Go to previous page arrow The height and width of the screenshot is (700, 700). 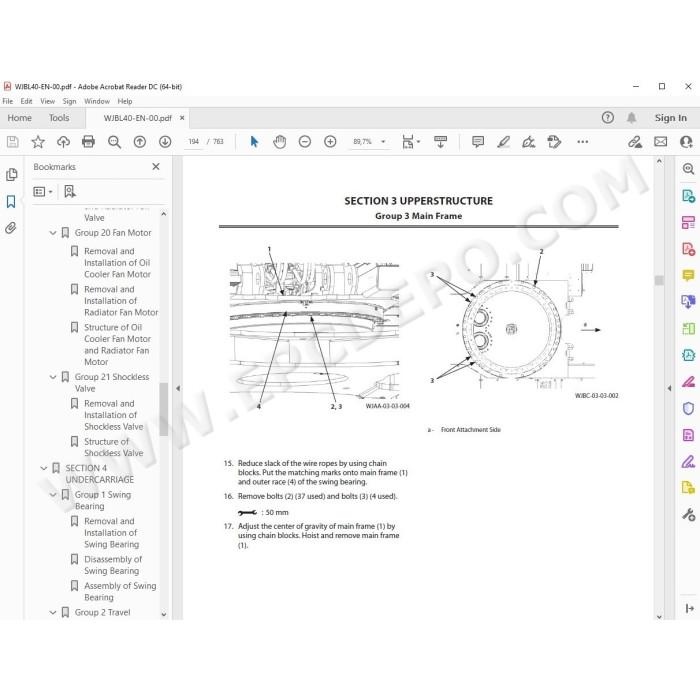(x=140, y=142)
